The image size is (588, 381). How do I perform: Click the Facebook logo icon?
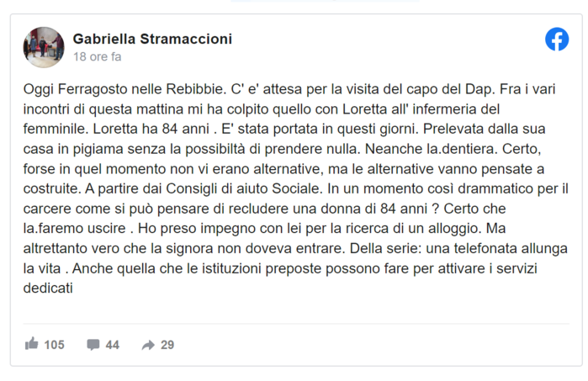(557, 40)
